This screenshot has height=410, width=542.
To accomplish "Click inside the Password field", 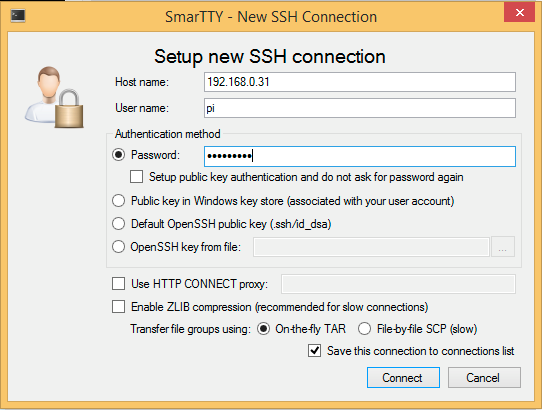I will tap(360, 156).
